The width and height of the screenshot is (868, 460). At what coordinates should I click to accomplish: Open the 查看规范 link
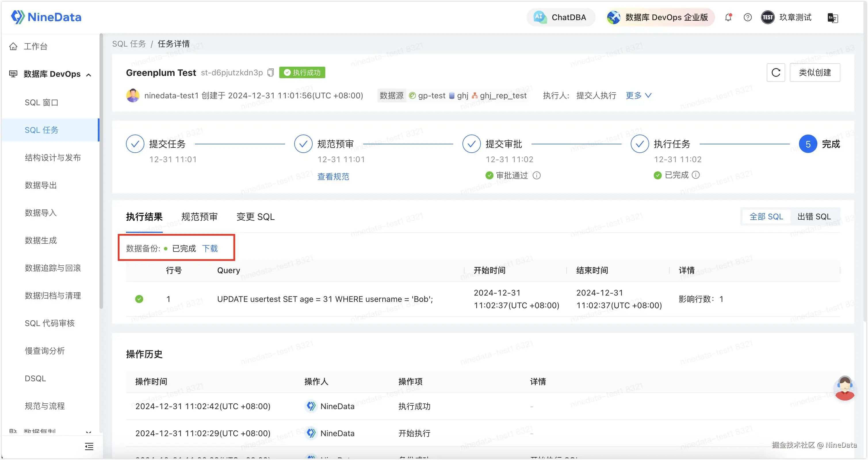coord(333,177)
